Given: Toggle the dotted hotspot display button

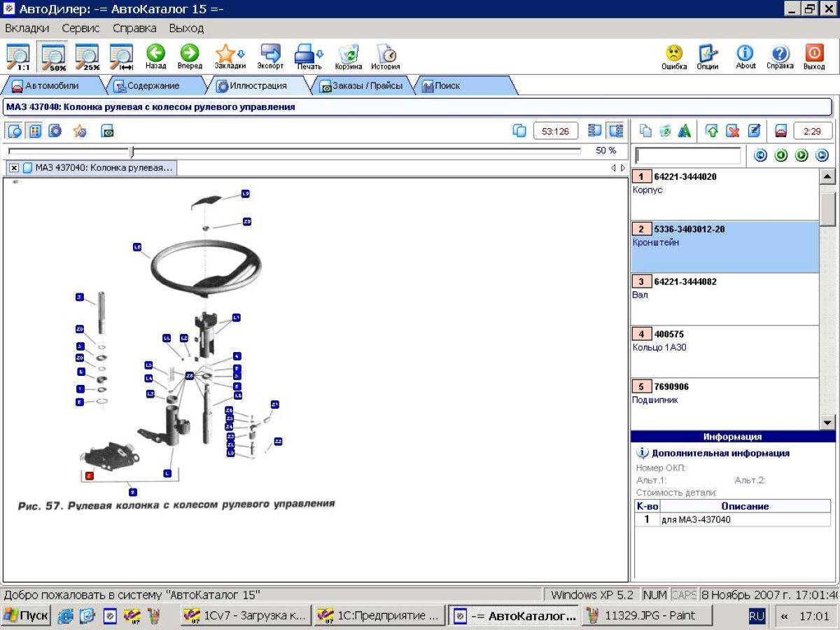Looking at the screenshot, I should tap(35, 131).
